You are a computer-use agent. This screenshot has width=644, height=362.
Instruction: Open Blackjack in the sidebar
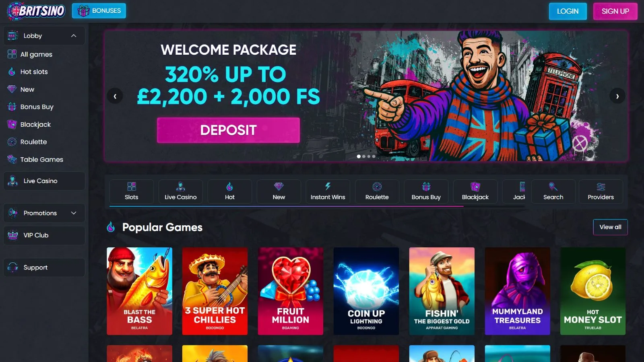coord(35,124)
